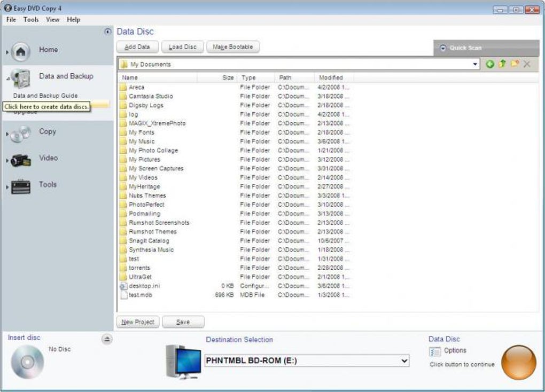Collapse the Data and Backup section arrow
The height and width of the screenshot is (392, 545).
[x=7, y=79]
